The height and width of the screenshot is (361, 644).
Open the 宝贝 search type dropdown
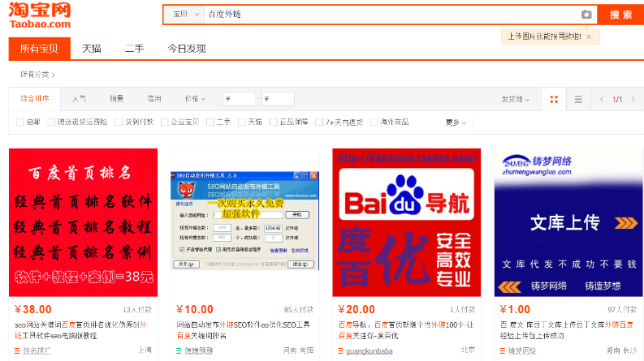[x=184, y=15]
